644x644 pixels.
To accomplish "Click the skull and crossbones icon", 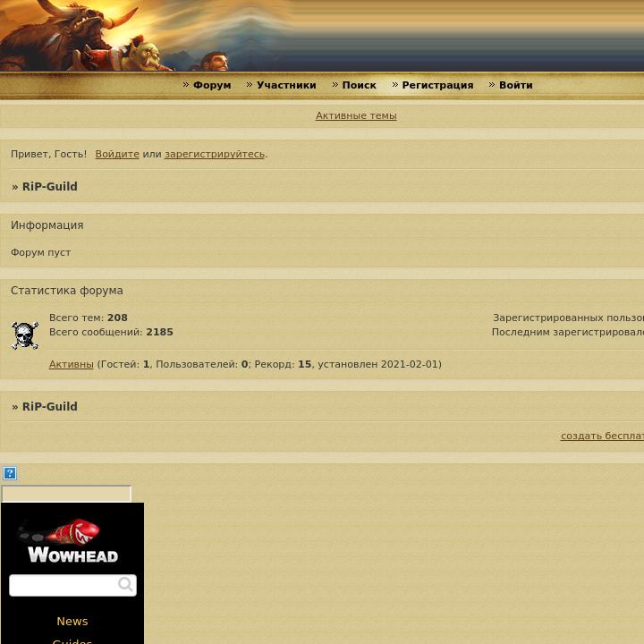I will coord(25,335).
